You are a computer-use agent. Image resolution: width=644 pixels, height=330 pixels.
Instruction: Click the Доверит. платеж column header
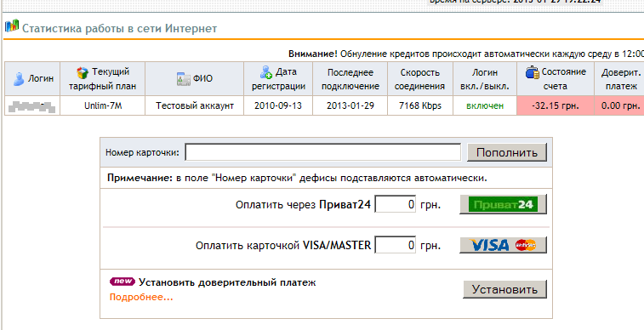coord(620,79)
